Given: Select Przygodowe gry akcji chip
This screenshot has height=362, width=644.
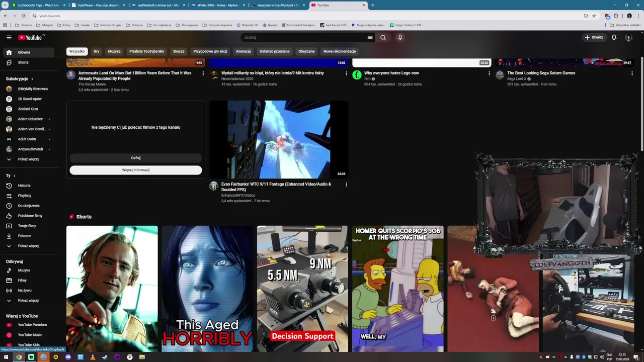Looking at the screenshot, I should (210, 51).
